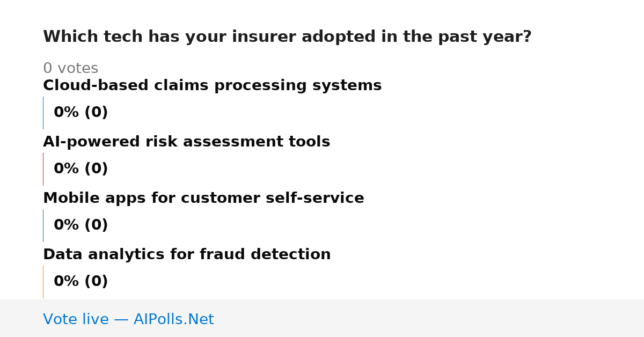The width and height of the screenshot is (644, 337).
Task: Open the Vote live — AIPolls.Net link
Action: click(x=128, y=320)
